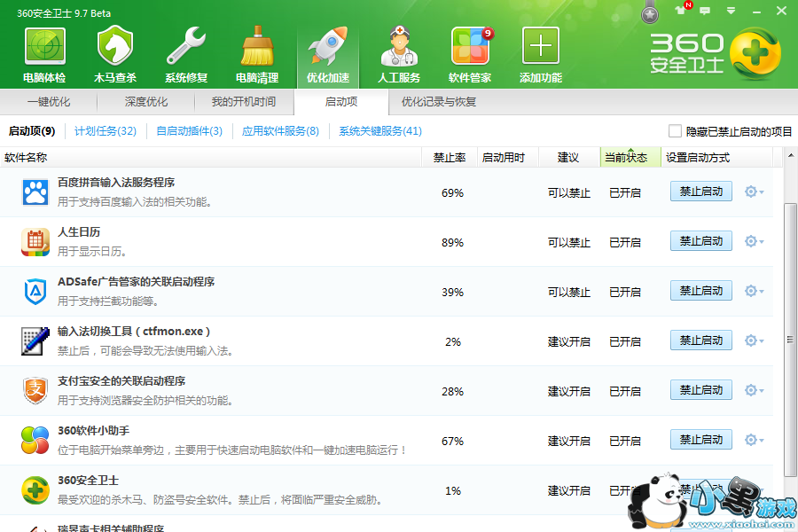Switch to the 深度优化 tab

tap(146, 102)
